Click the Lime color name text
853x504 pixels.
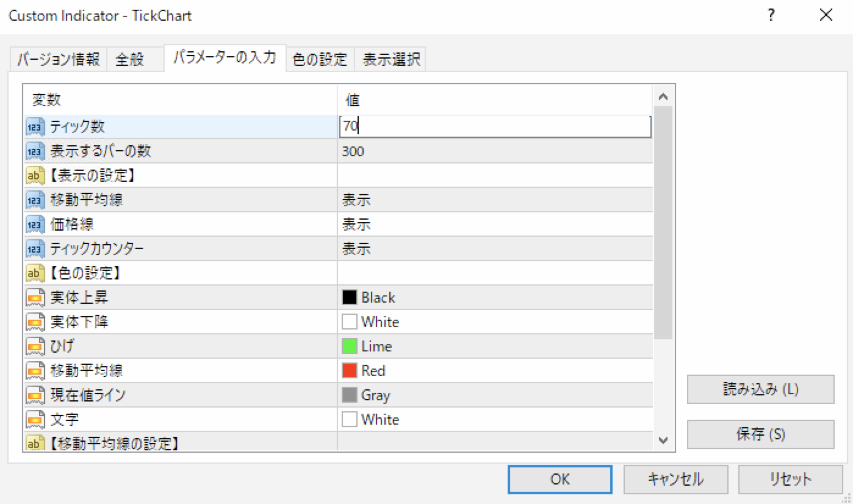coord(376,347)
